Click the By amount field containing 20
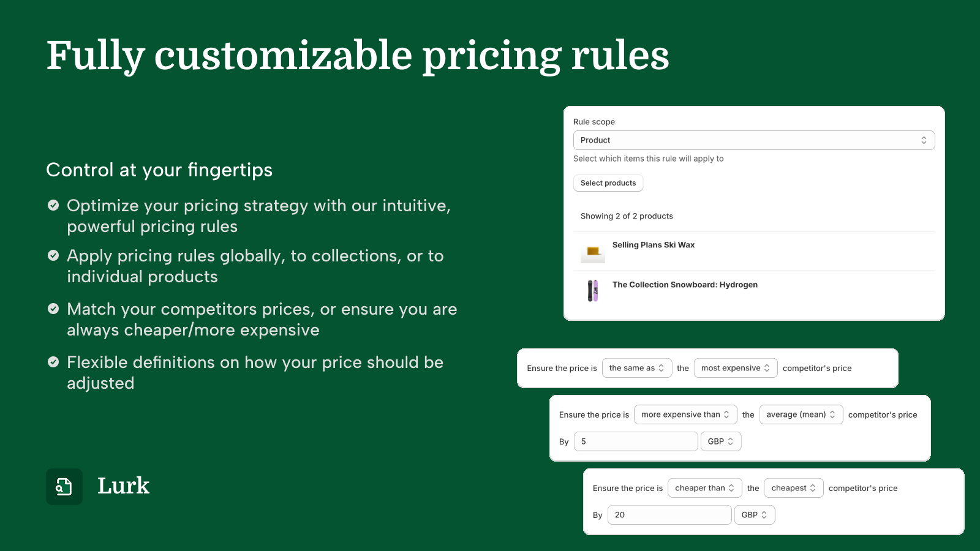 [x=669, y=515]
